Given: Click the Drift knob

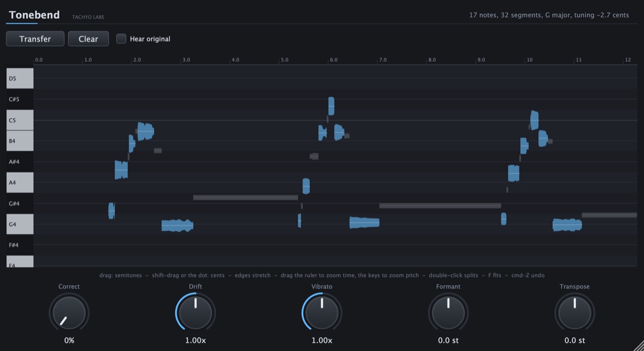Looking at the screenshot, I should [195, 313].
